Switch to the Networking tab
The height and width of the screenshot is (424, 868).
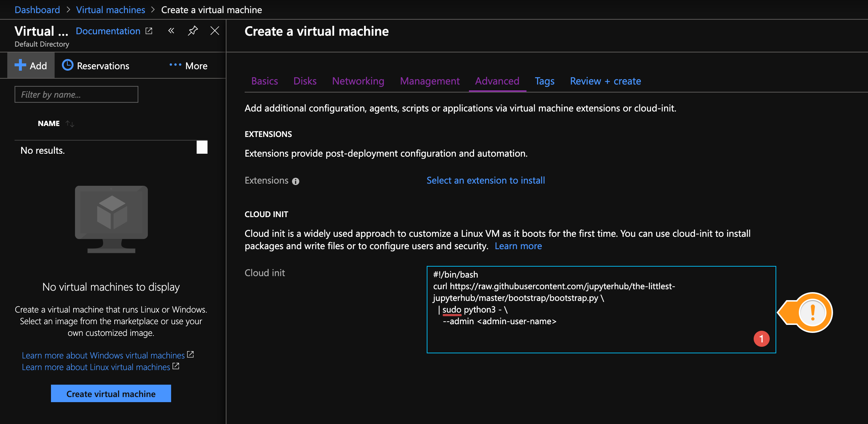tap(358, 81)
